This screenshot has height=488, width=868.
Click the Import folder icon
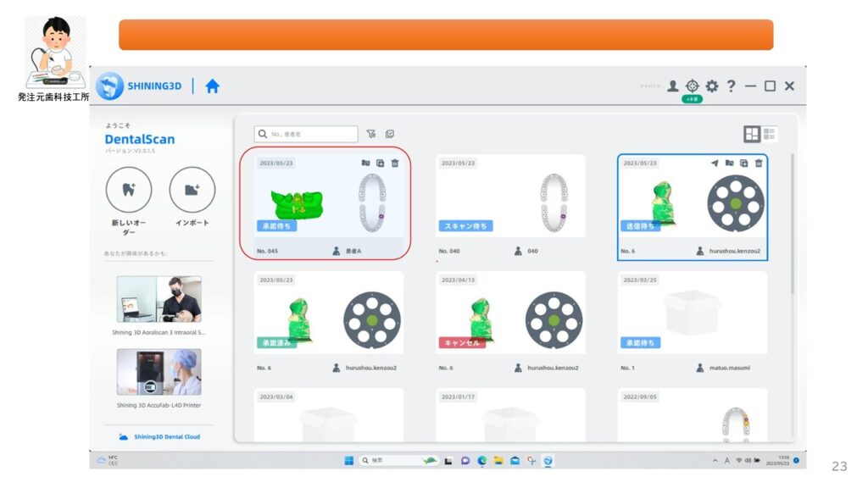click(192, 190)
